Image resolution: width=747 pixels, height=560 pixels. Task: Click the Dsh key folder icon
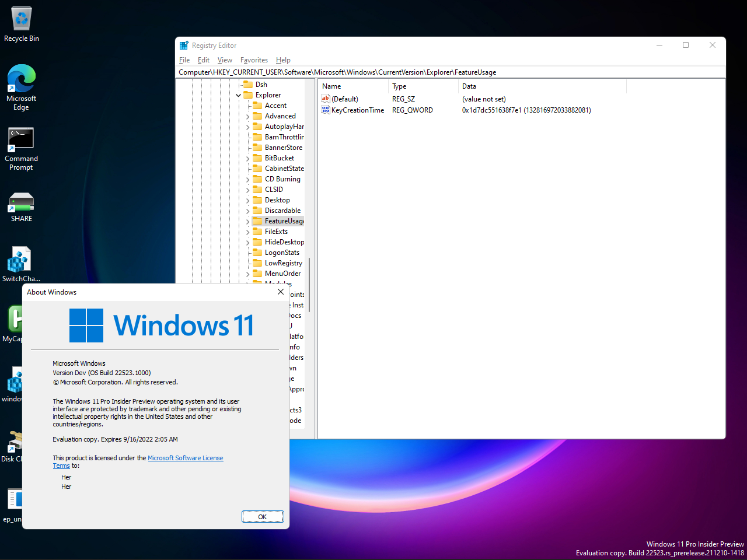click(x=248, y=85)
